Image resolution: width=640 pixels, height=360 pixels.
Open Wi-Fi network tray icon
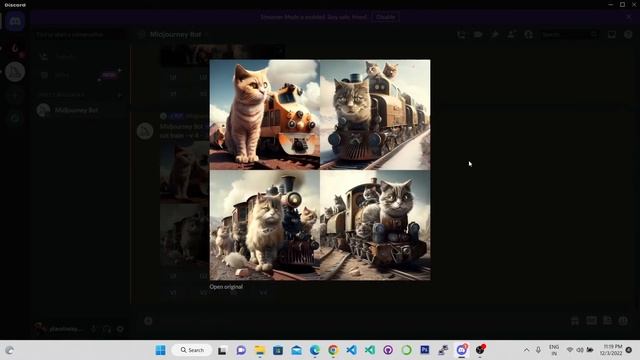(570, 350)
